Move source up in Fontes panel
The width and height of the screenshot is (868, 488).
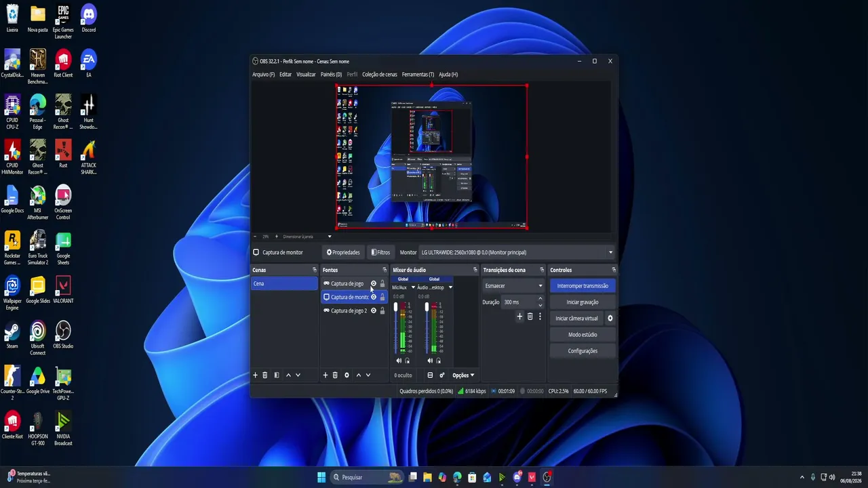[x=359, y=375]
